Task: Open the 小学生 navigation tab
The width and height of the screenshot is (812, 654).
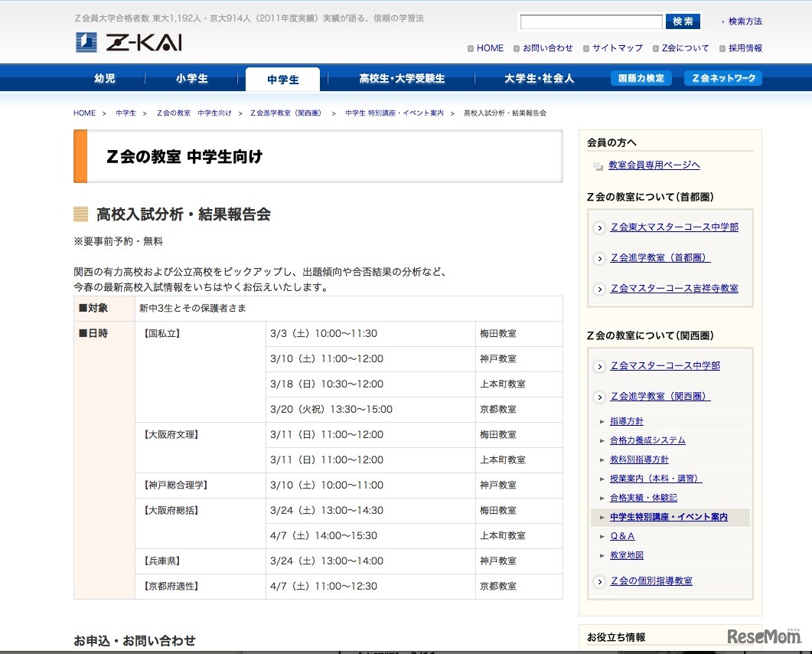Action: tap(191, 78)
